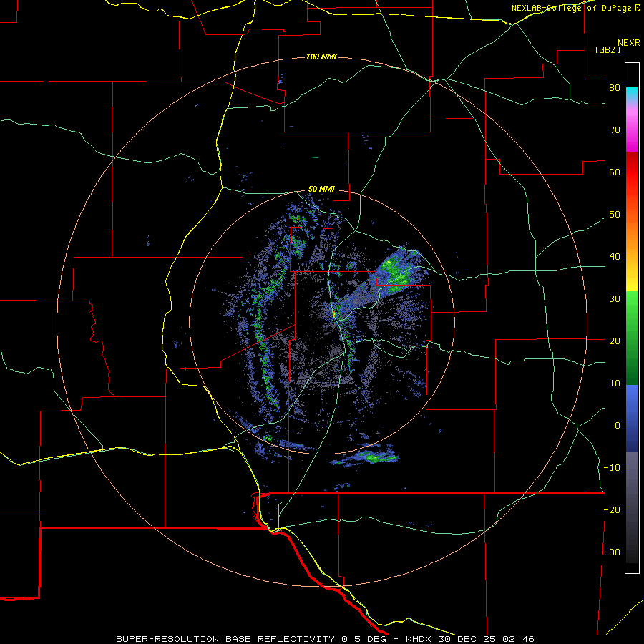This screenshot has height=644, width=644.
Task: Click the -20 dBZ scale value
Action: pos(612,509)
